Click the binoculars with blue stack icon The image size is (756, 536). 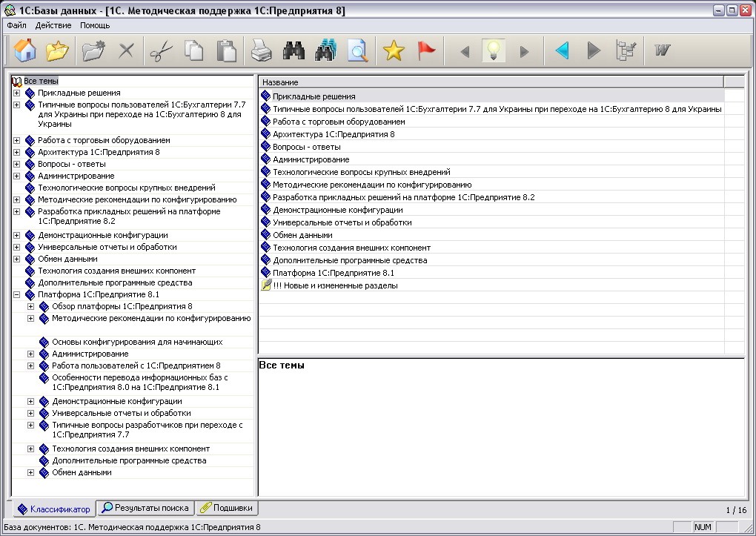pos(326,50)
